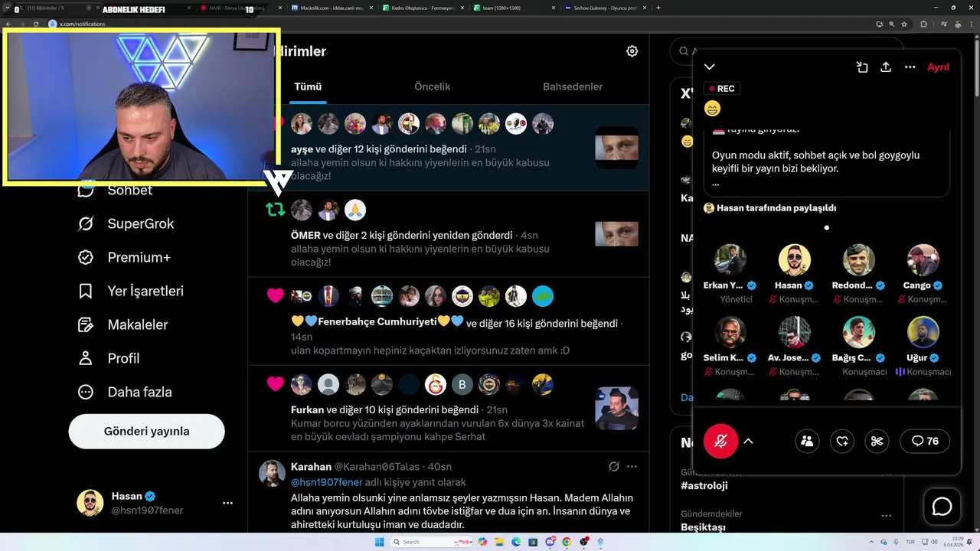
Task: Open thumbnail in Furkan's like notification
Action: click(616, 408)
